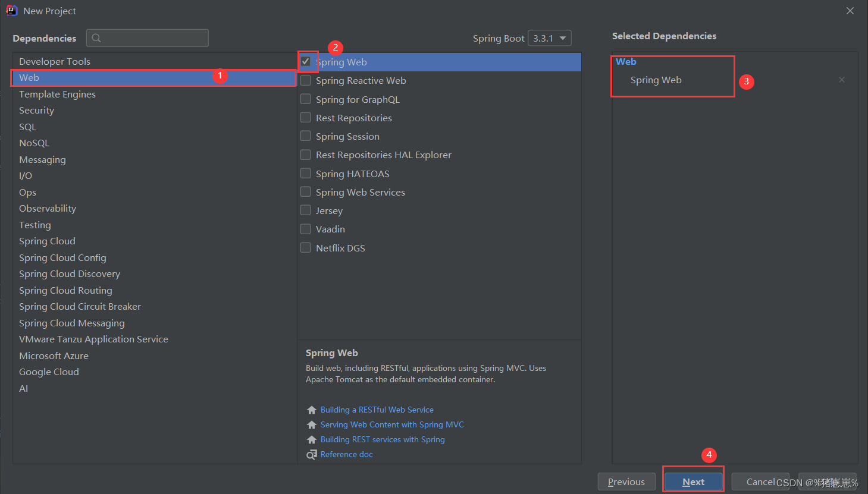Select the Spring Cloud category

pyautogui.click(x=154, y=241)
